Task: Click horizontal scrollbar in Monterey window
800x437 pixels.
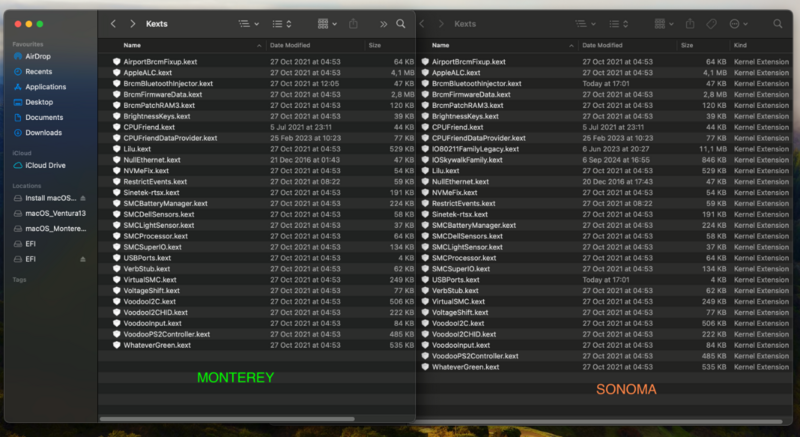Action: coord(227,419)
